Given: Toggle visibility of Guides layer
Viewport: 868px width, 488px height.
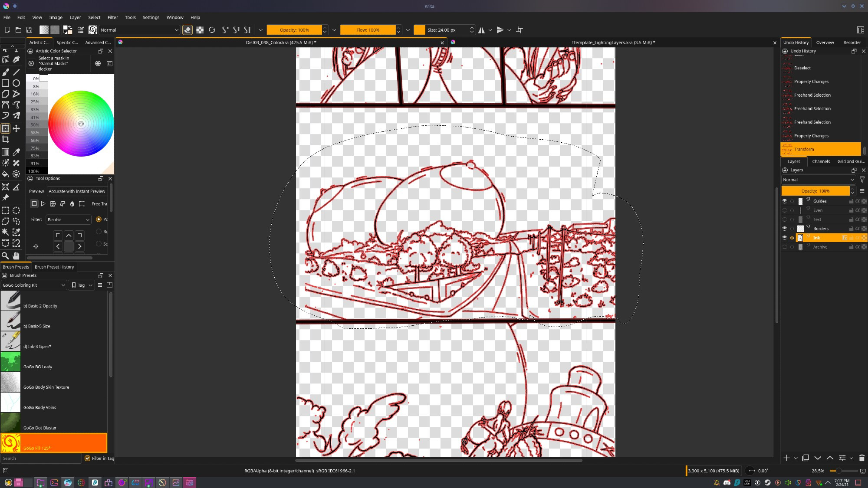Looking at the screenshot, I should pyautogui.click(x=784, y=201).
